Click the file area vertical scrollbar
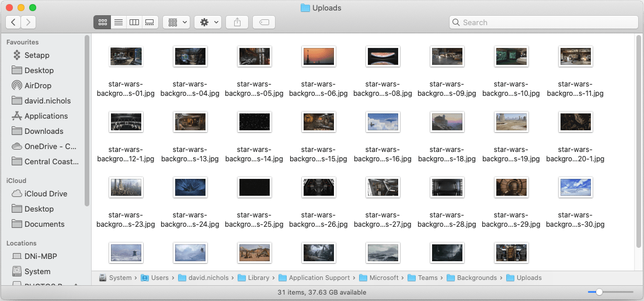The image size is (644, 301). pos(640,142)
